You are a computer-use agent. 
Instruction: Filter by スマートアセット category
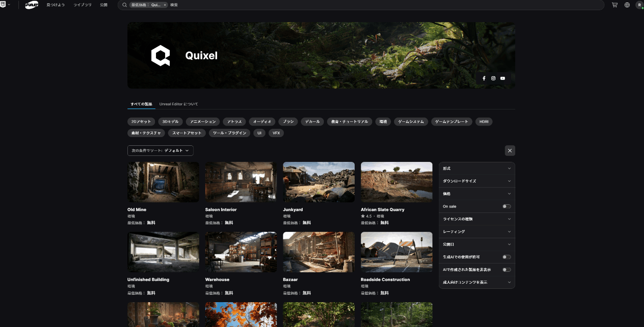[x=186, y=133]
